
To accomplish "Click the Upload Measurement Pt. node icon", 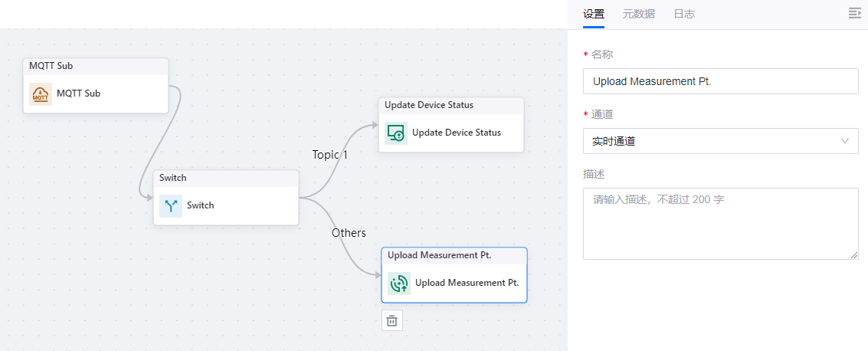I will coord(399,283).
